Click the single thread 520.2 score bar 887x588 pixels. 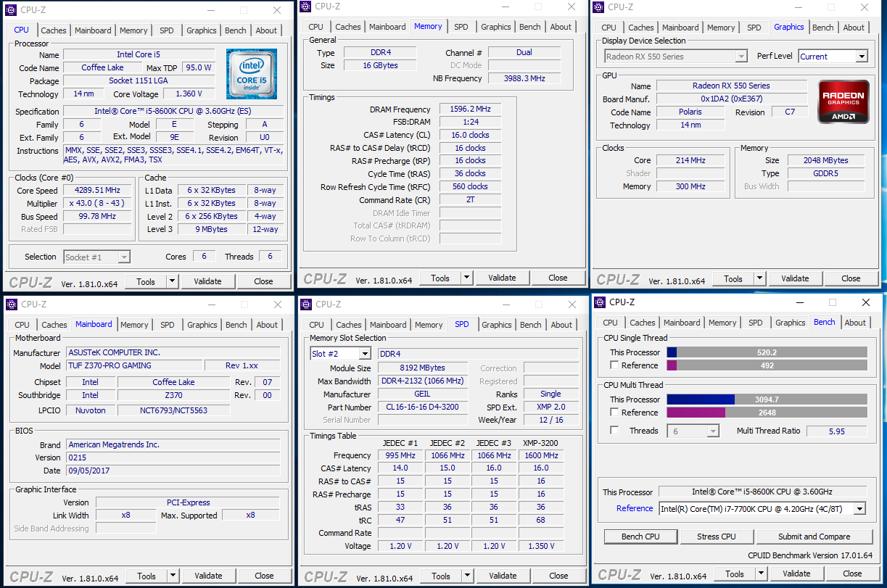(767, 352)
